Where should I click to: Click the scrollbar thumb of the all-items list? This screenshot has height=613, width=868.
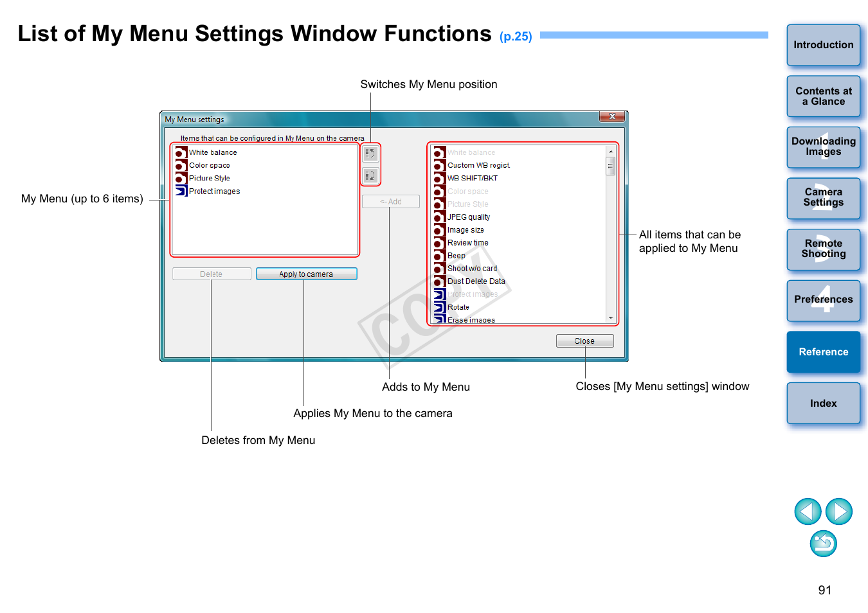click(611, 166)
